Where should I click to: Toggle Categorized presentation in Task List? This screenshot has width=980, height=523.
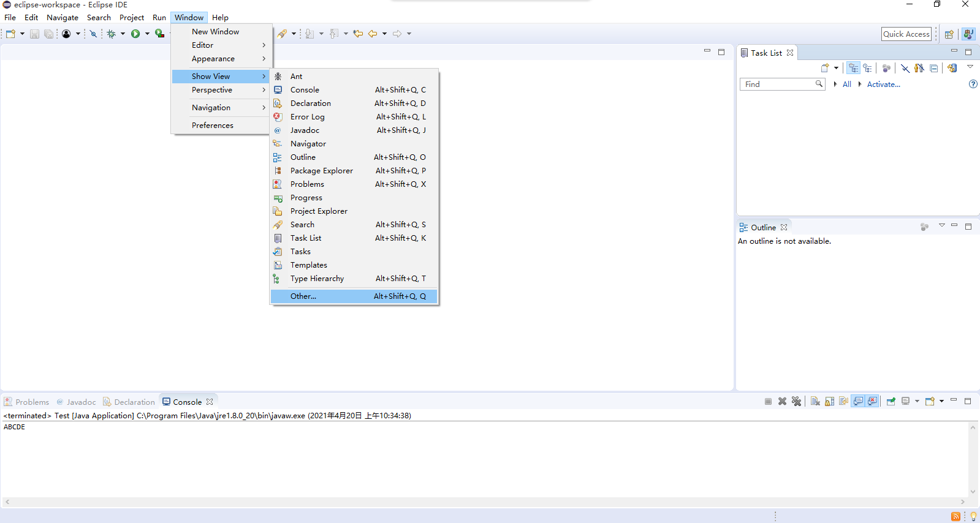(x=853, y=68)
